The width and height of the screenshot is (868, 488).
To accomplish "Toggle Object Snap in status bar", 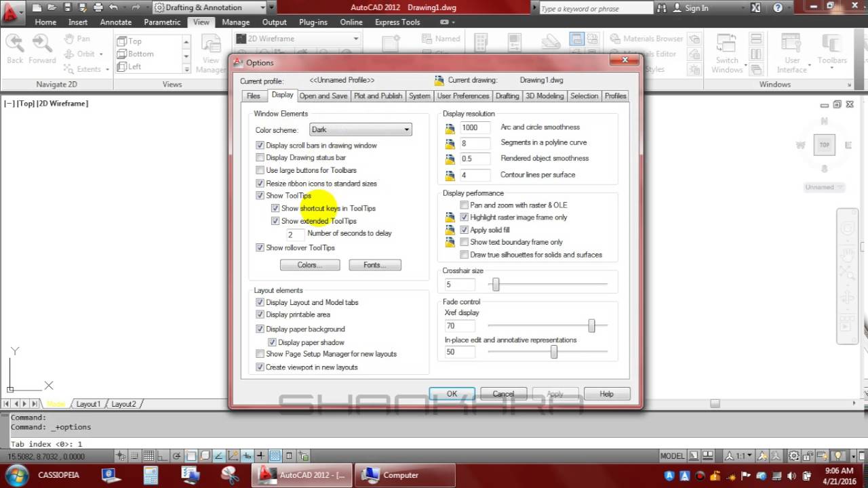I will (191, 455).
